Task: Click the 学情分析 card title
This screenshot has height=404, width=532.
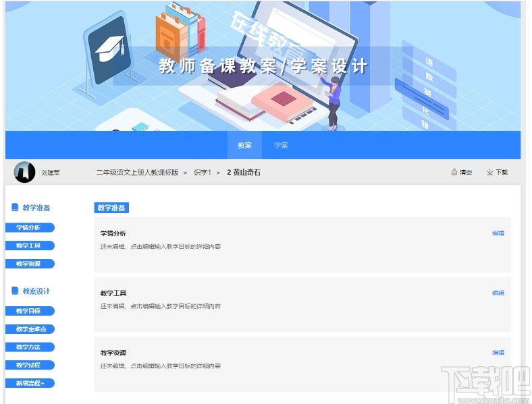Action: pyautogui.click(x=113, y=233)
